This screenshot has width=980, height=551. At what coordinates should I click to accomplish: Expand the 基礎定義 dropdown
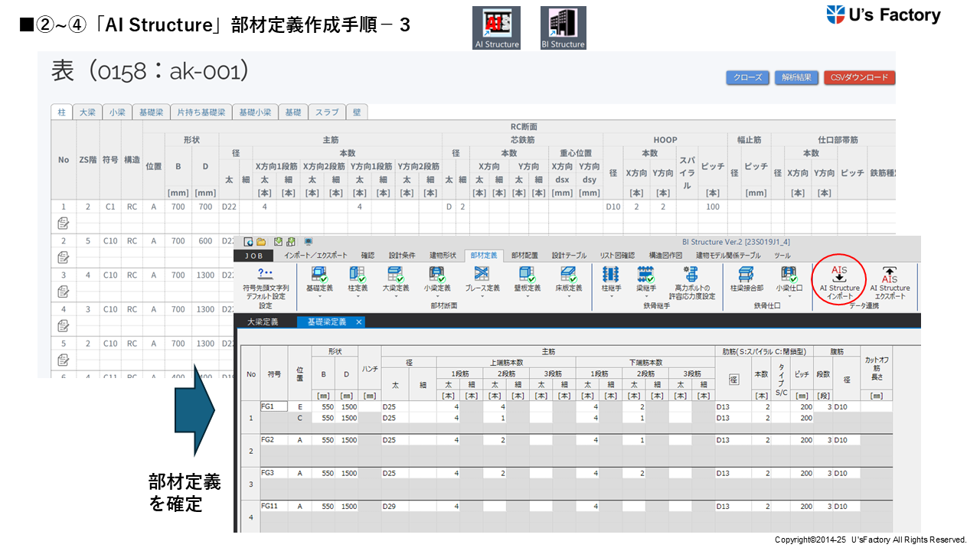coord(319,297)
